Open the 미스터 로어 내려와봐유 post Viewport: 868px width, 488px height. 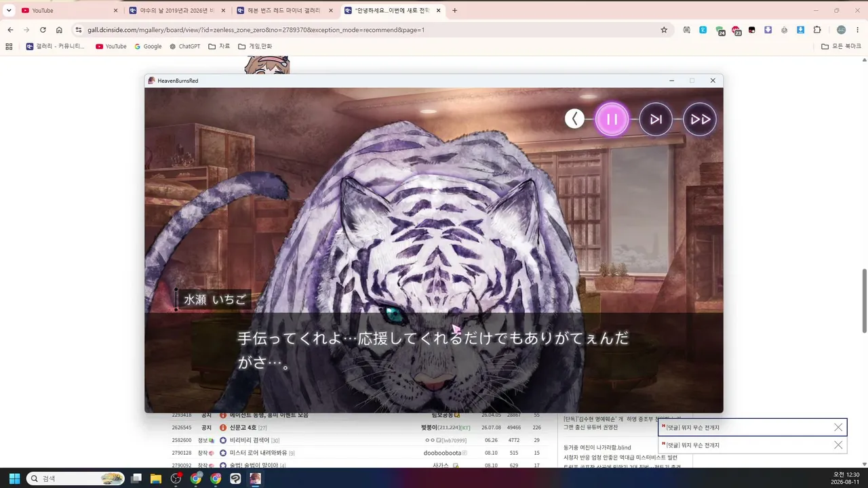click(x=258, y=453)
